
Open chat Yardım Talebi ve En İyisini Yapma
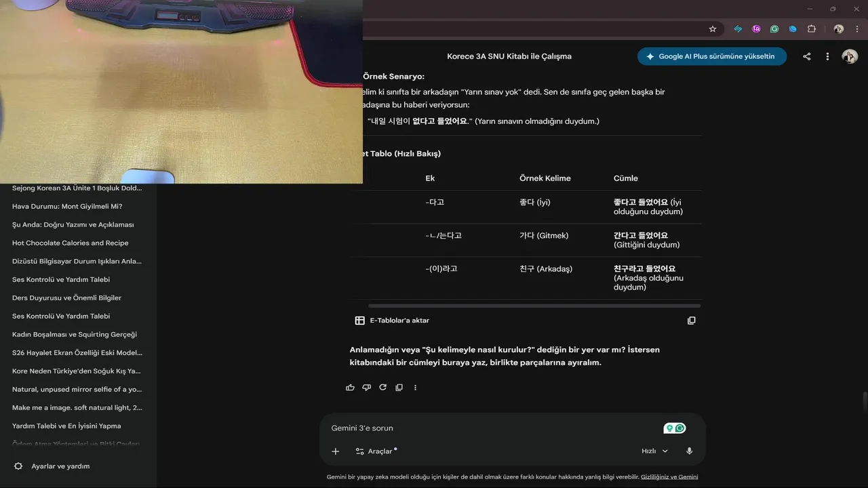pyautogui.click(x=66, y=426)
